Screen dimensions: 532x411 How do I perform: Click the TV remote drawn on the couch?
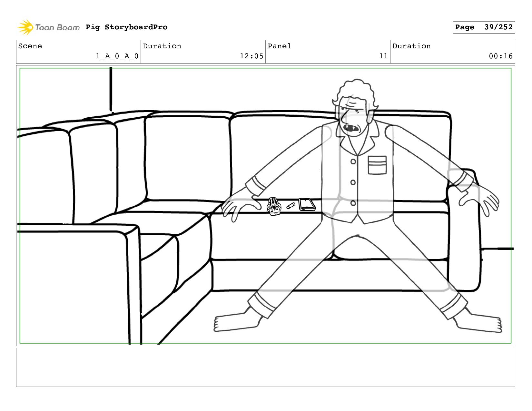coord(274,207)
